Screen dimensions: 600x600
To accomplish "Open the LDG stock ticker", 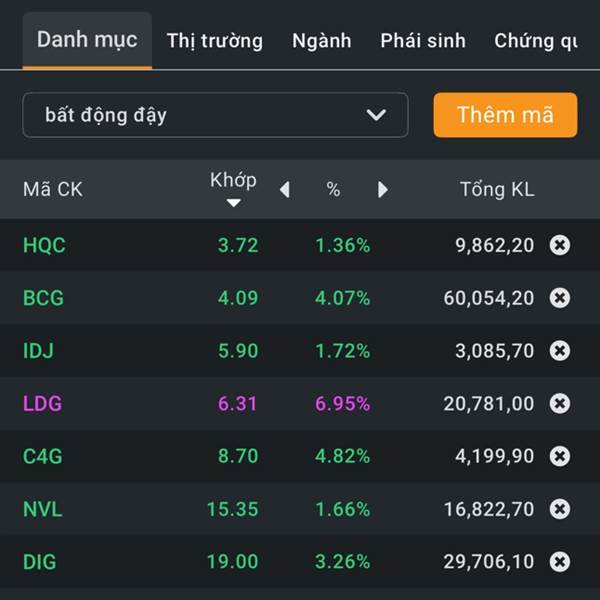I will coord(42,403).
